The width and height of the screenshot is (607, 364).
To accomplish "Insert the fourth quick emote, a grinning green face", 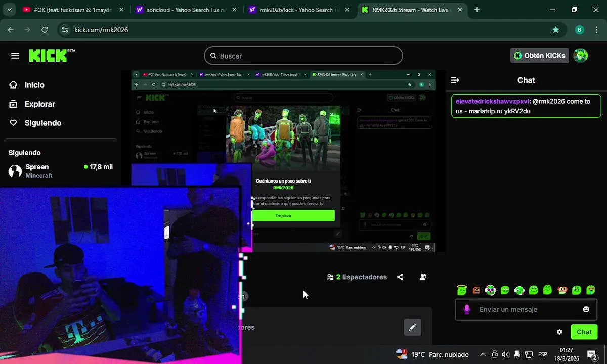I will (504, 290).
